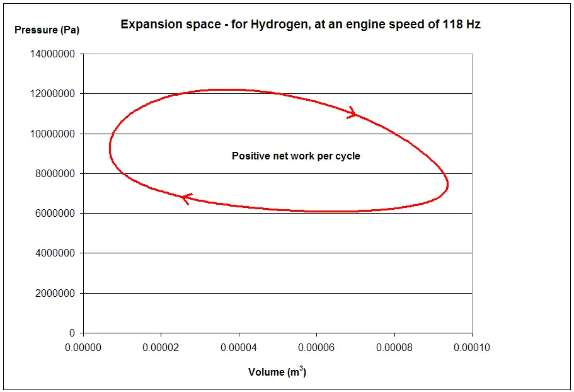Click the 0.00008 x-axis value
The image size is (574, 392).
tap(394, 347)
